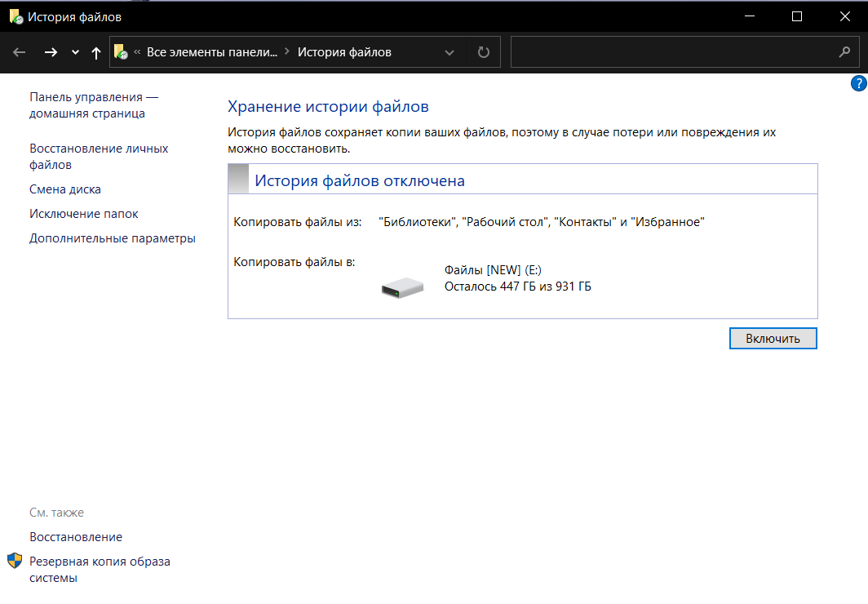Open recent locations dropdown arrow
The width and height of the screenshot is (868, 604).
click(x=75, y=52)
